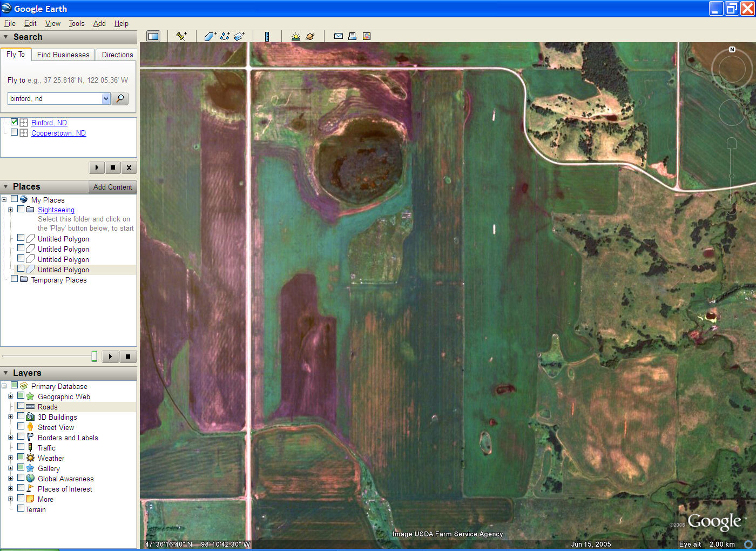Clear search results with X button
The width and height of the screenshot is (756, 551).
coord(129,167)
